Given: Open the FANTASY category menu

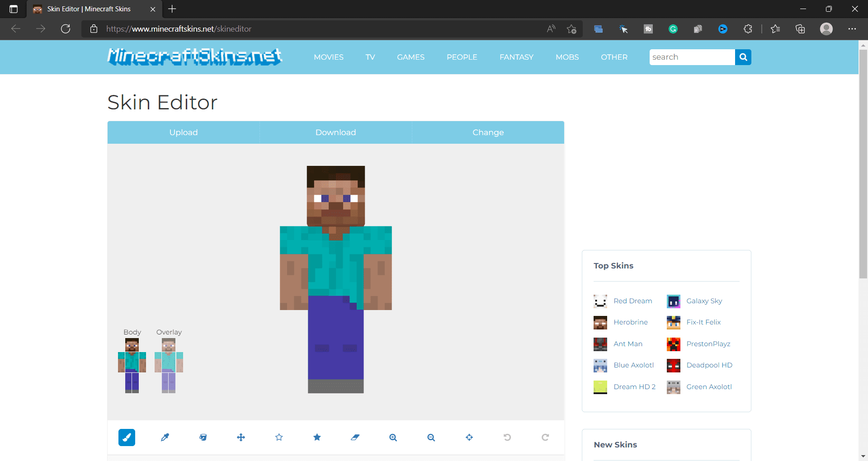Looking at the screenshot, I should coord(516,57).
